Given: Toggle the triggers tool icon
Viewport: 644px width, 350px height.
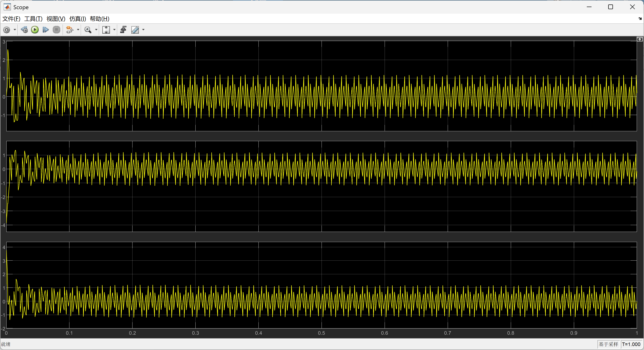Looking at the screenshot, I should [x=123, y=30].
